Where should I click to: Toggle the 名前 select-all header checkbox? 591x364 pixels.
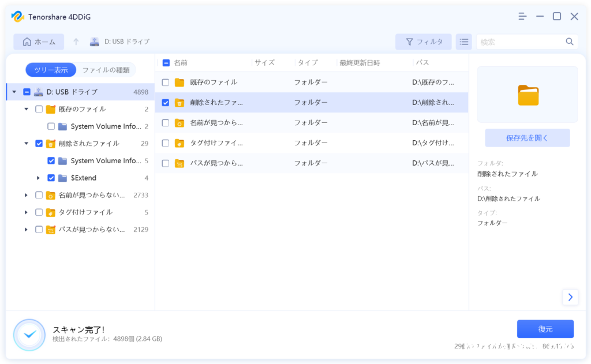(x=166, y=62)
